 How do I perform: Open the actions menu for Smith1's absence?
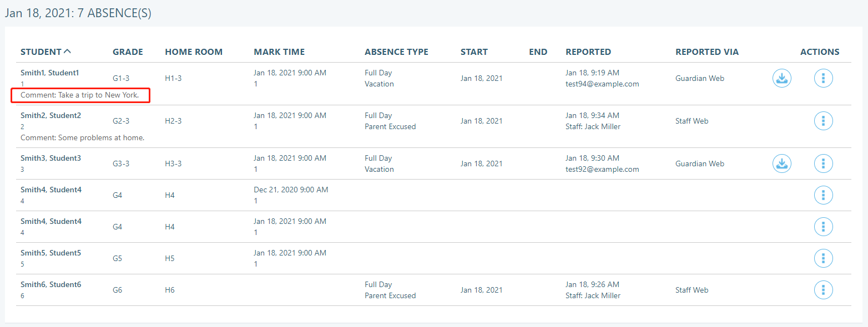tap(823, 78)
